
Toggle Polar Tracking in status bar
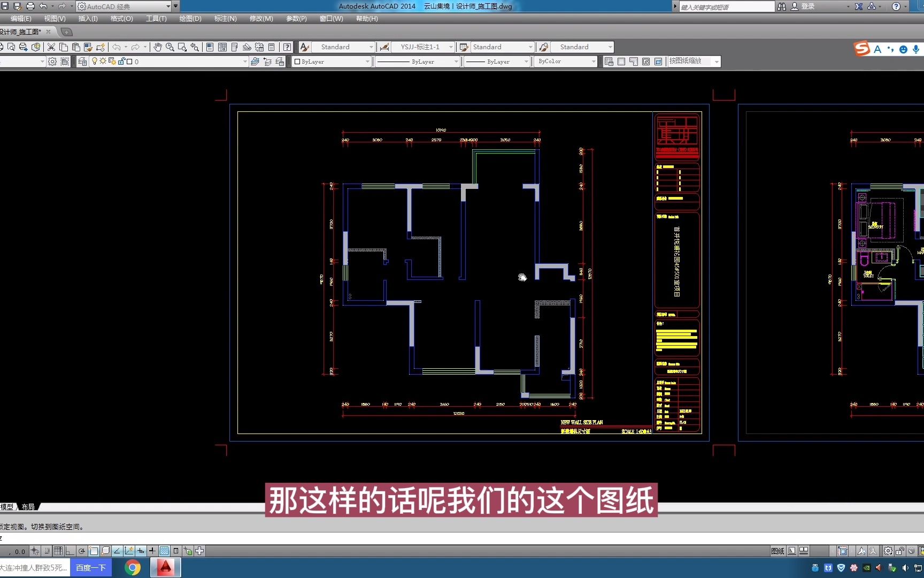[x=82, y=551]
